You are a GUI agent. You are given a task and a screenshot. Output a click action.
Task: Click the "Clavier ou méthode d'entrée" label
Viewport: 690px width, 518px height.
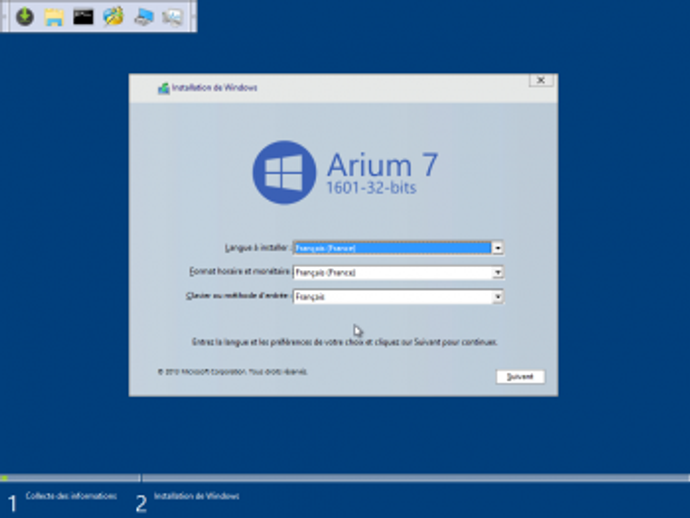238,296
